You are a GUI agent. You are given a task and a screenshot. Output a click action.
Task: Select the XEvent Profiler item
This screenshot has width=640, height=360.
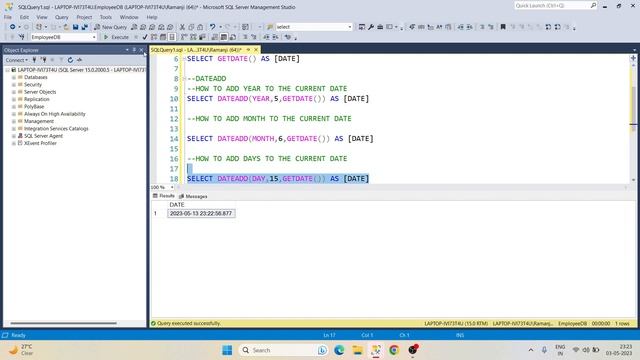click(40, 143)
